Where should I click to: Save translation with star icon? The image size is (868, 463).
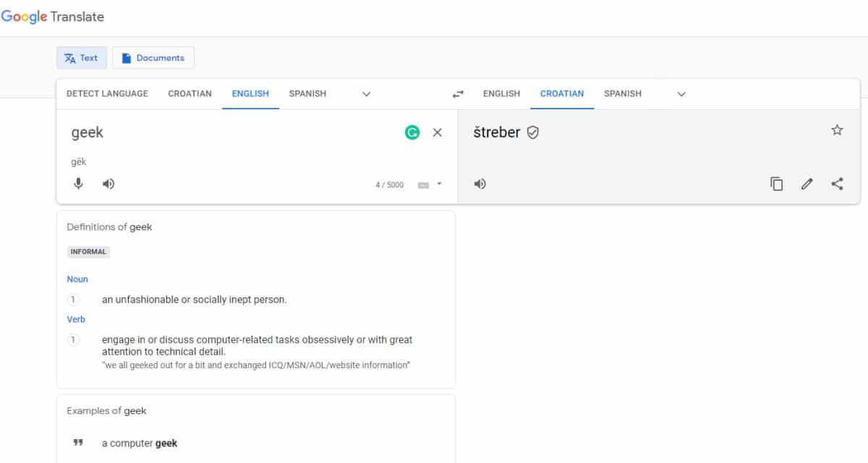coord(837,130)
